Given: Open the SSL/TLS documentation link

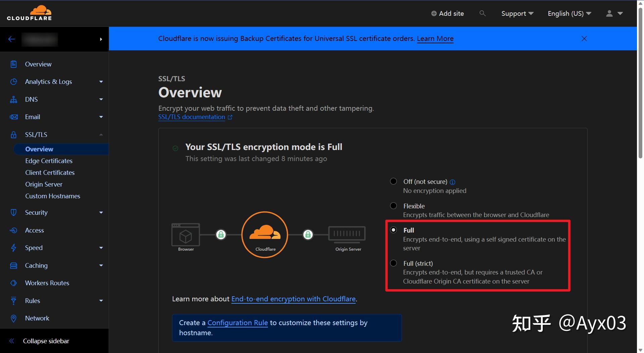Looking at the screenshot, I should point(191,117).
